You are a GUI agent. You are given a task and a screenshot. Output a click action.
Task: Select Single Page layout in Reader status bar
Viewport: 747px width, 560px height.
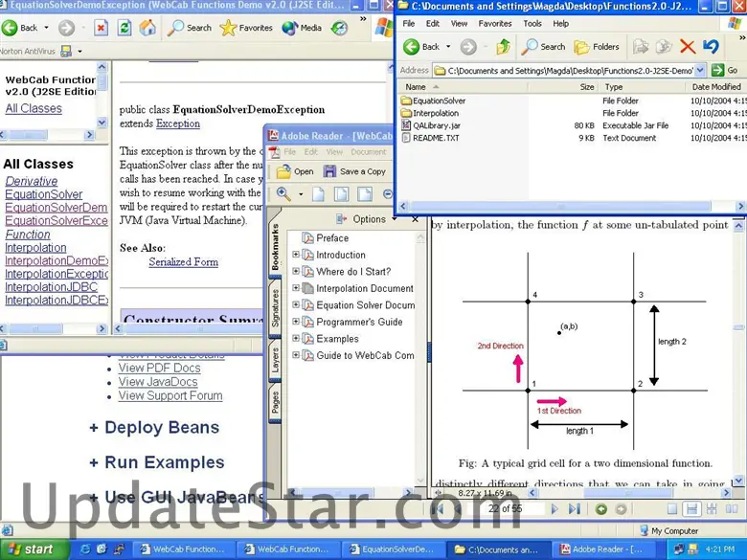pyautogui.click(x=672, y=509)
